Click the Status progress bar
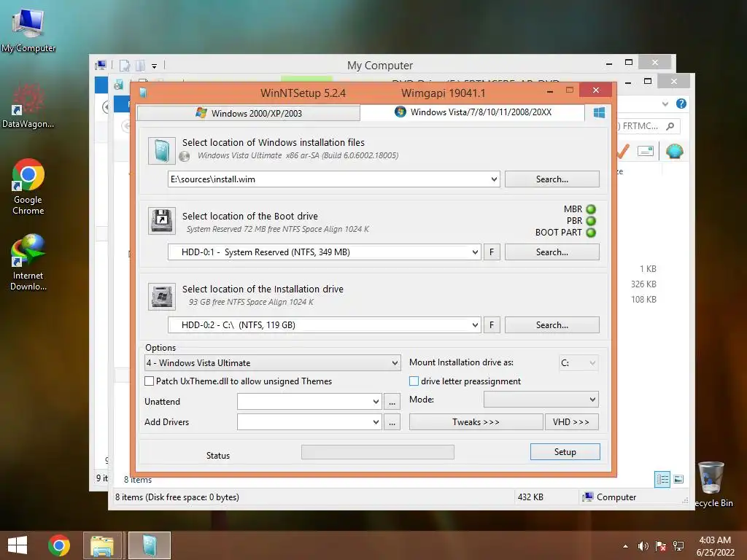This screenshot has height=560, width=747. pos(378,452)
